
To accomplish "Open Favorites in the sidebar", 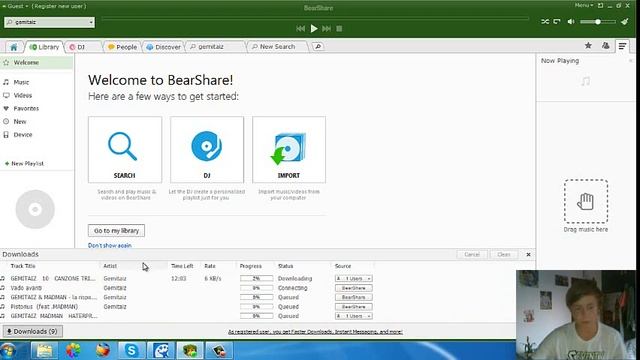I will [26, 108].
